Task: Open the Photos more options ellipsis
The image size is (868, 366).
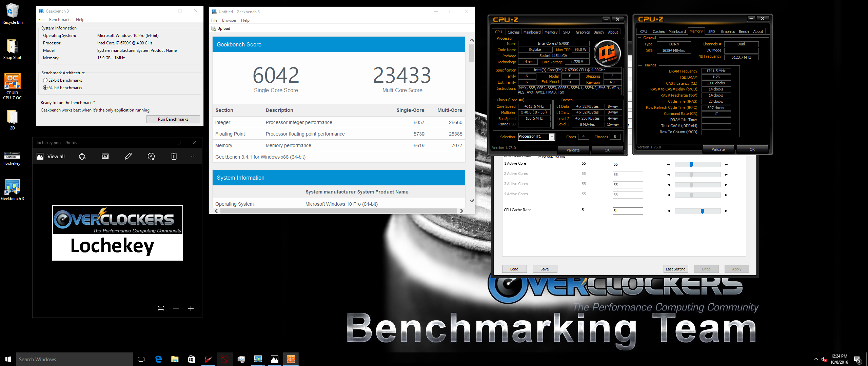Action: point(194,156)
